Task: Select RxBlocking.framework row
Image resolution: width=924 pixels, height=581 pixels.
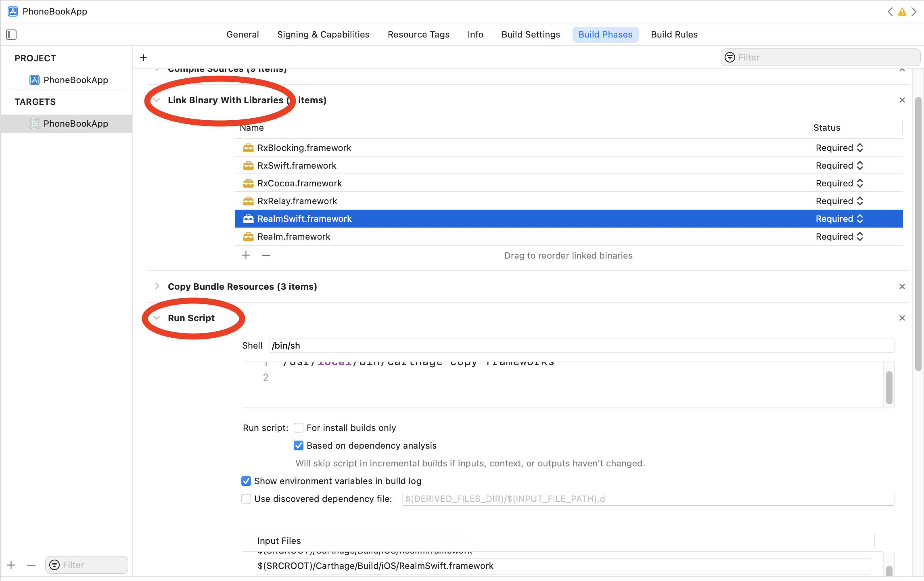Action: (569, 148)
